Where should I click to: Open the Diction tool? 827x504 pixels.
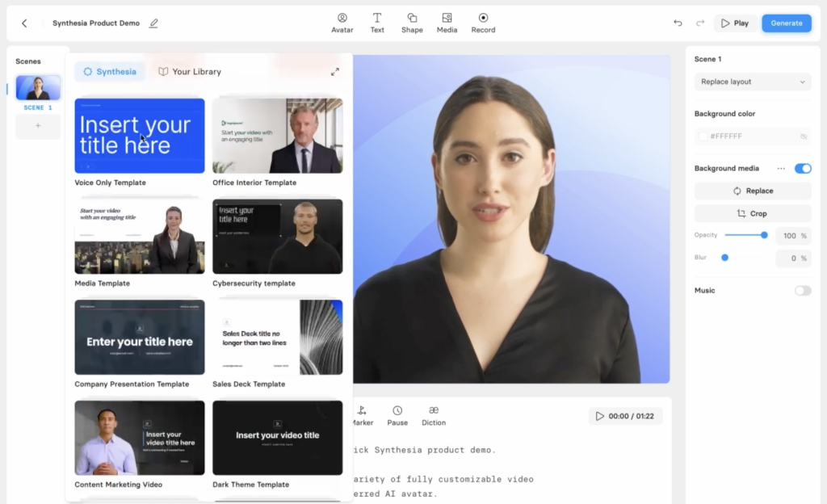(x=434, y=416)
